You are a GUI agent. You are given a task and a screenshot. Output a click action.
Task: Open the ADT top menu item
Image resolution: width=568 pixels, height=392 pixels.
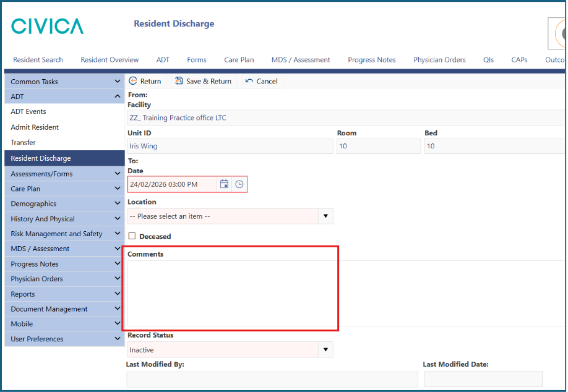point(163,60)
